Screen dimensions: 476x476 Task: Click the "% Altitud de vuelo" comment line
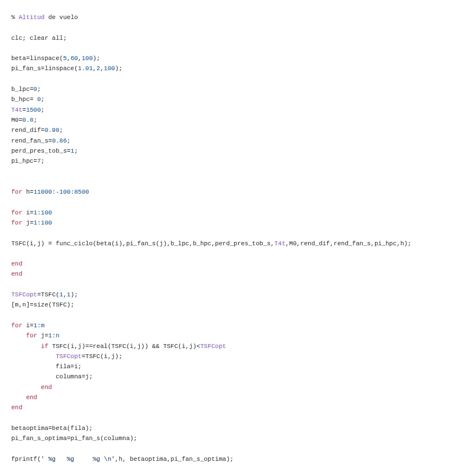(x=44, y=17)
